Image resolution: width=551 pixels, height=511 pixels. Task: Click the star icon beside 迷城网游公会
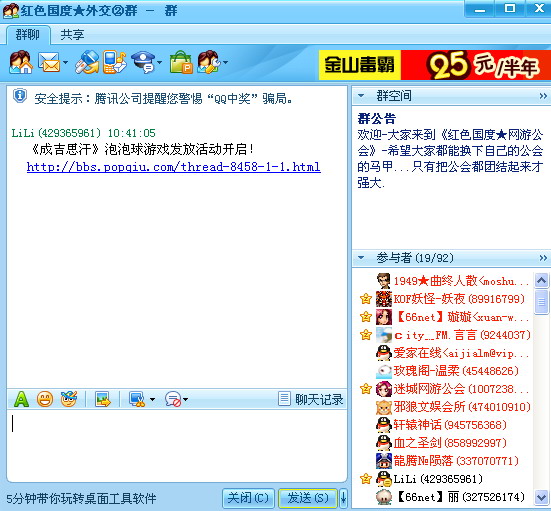tap(366, 389)
